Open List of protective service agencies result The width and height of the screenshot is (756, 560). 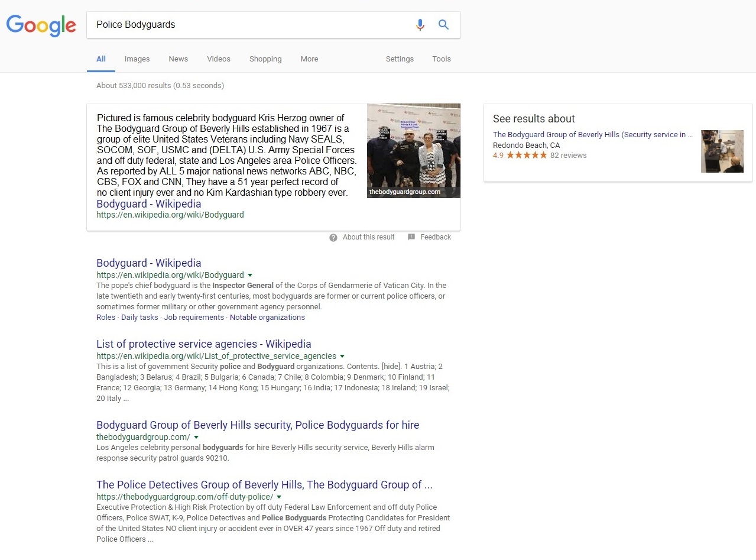(x=204, y=344)
